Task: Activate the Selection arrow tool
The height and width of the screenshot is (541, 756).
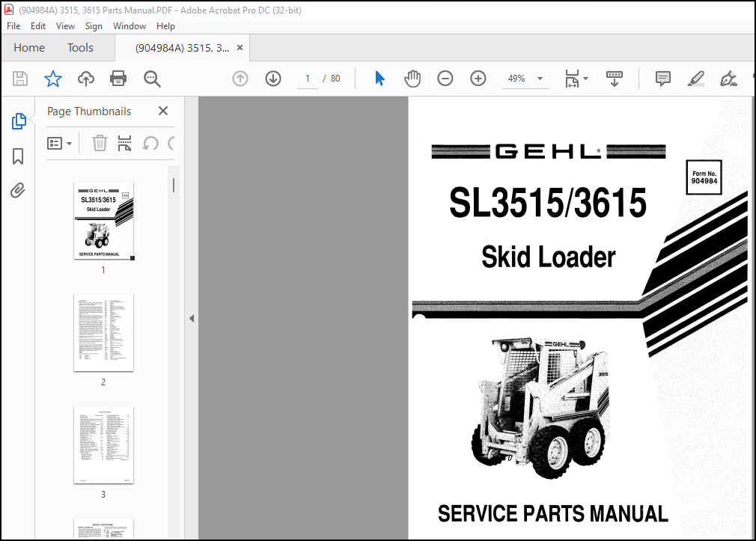Action: 380,79
